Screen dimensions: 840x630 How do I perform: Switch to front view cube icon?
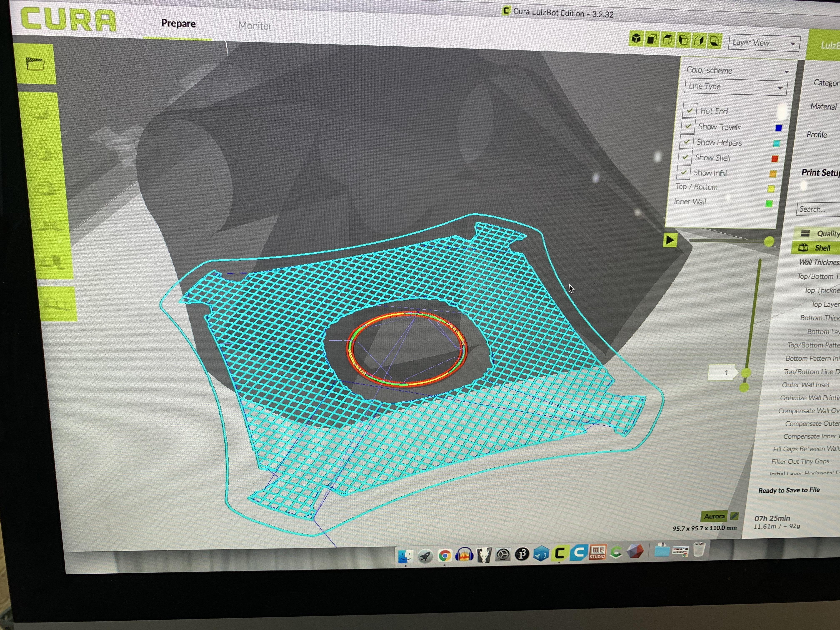point(652,40)
